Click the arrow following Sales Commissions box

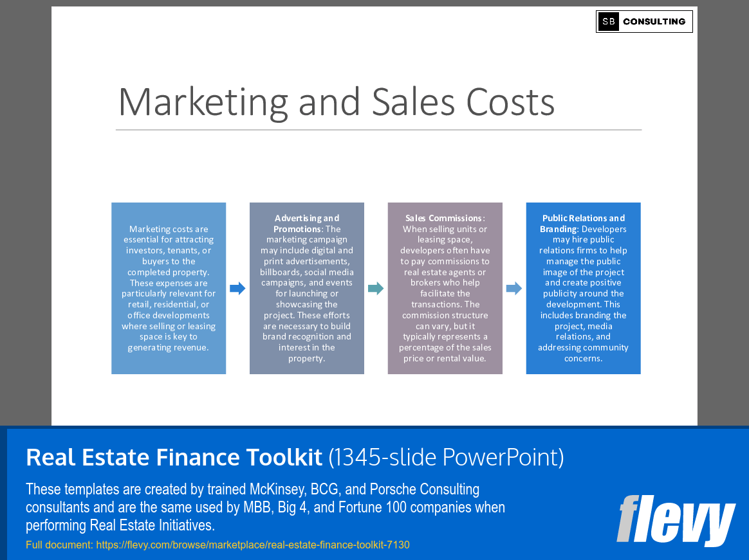(514, 289)
